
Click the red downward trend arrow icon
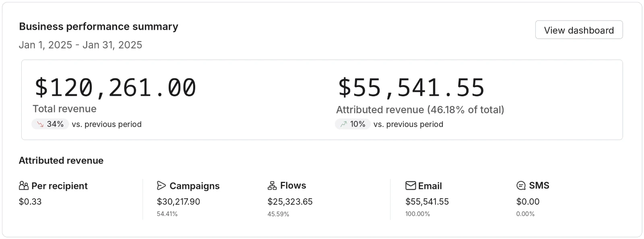click(x=40, y=124)
